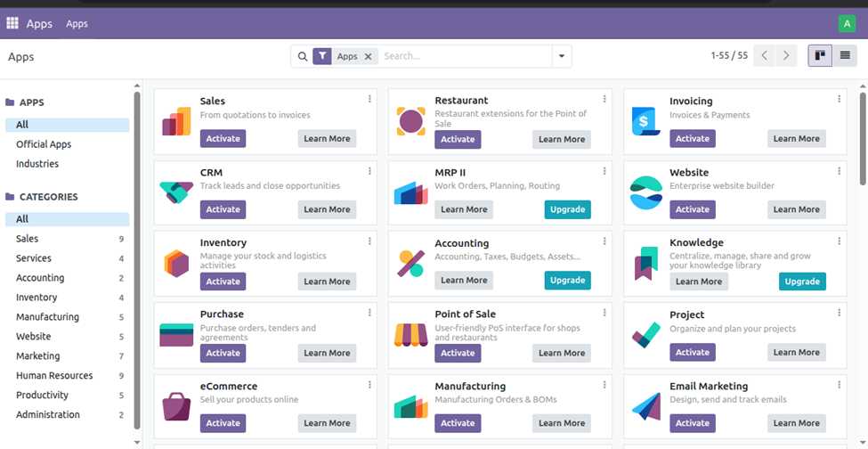Click the Sales app icon
This screenshot has height=449, width=868.
pos(176,121)
